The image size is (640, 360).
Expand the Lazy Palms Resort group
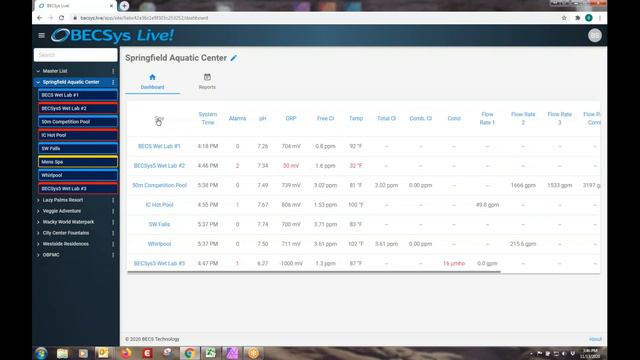(x=38, y=200)
